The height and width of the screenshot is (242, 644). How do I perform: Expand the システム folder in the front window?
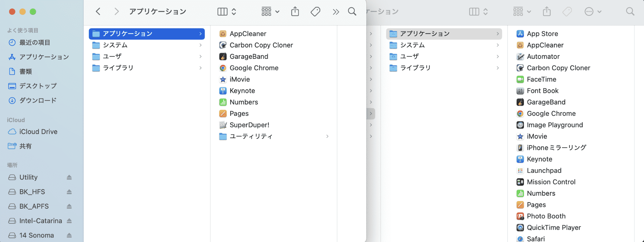click(200, 45)
